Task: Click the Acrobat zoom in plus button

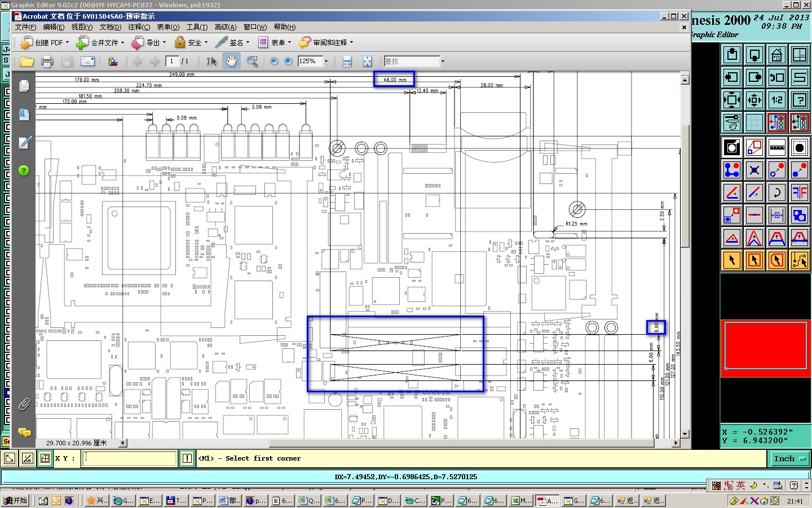Action: click(288, 61)
